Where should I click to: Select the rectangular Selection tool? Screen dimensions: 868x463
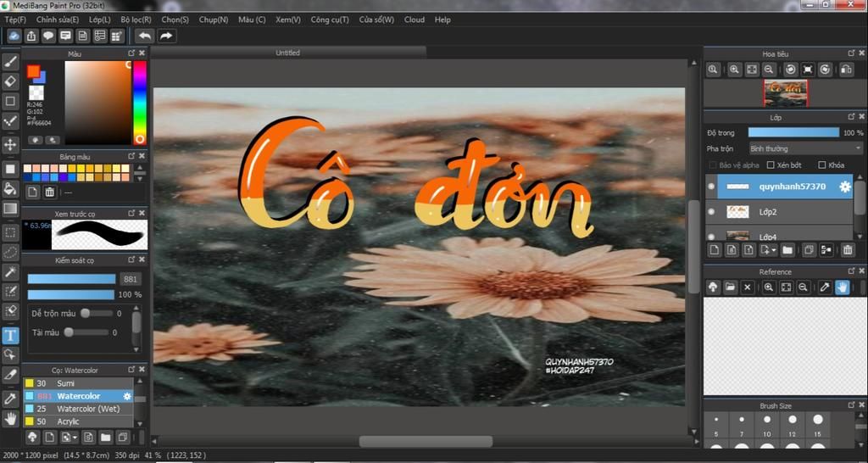[x=10, y=232]
